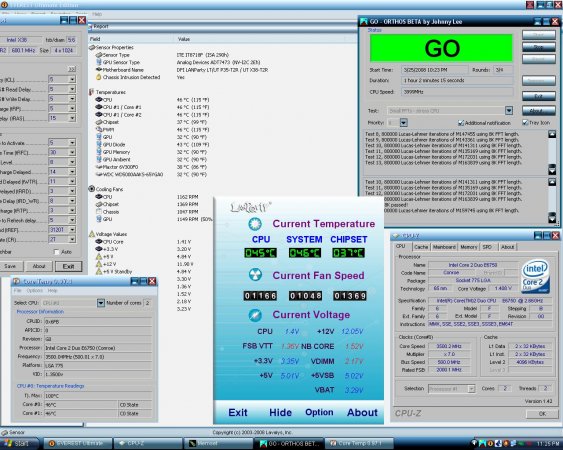This screenshot has width=563, height=450.
Task: Open the tRAS delay dropdown showing 15
Action: click(x=72, y=118)
